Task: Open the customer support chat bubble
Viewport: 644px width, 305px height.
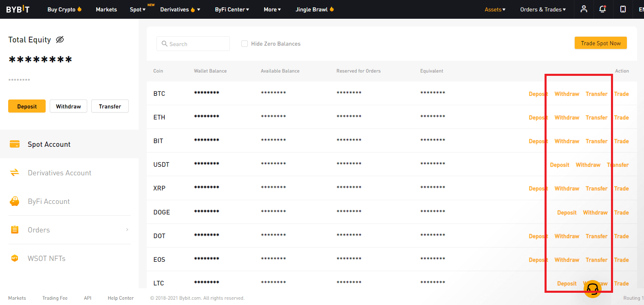Action: coord(593,289)
